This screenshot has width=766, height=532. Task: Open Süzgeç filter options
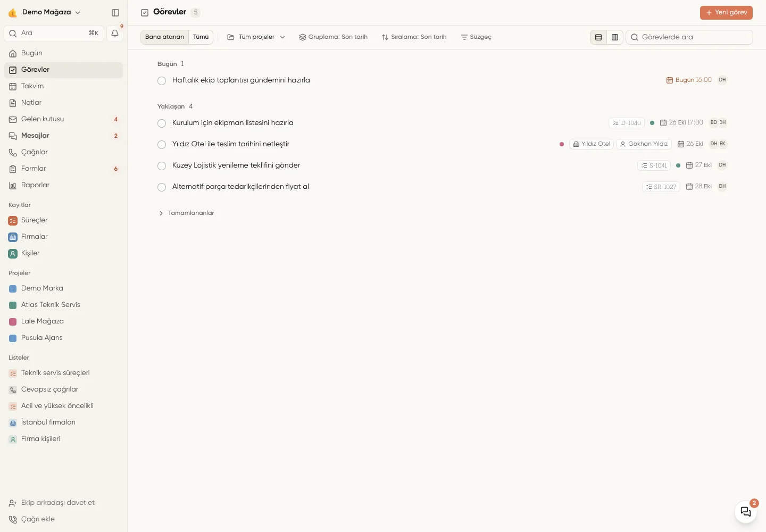coord(476,37)
